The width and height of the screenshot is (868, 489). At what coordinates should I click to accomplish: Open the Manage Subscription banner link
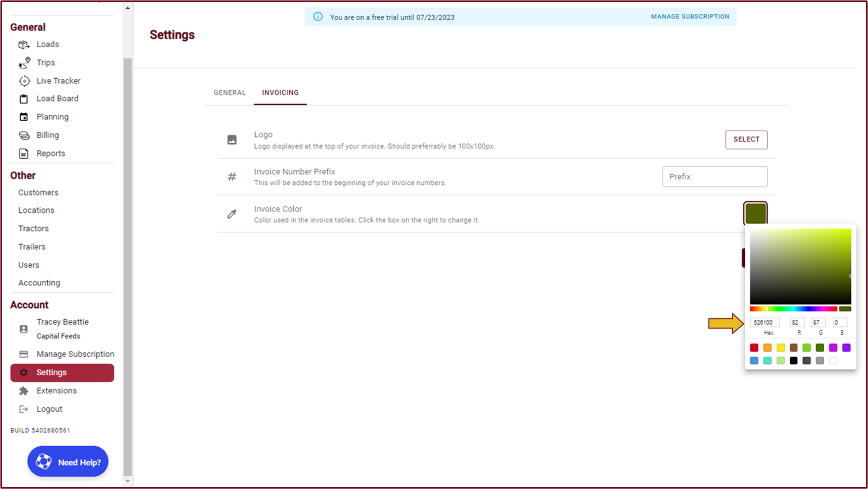(690, 17)
